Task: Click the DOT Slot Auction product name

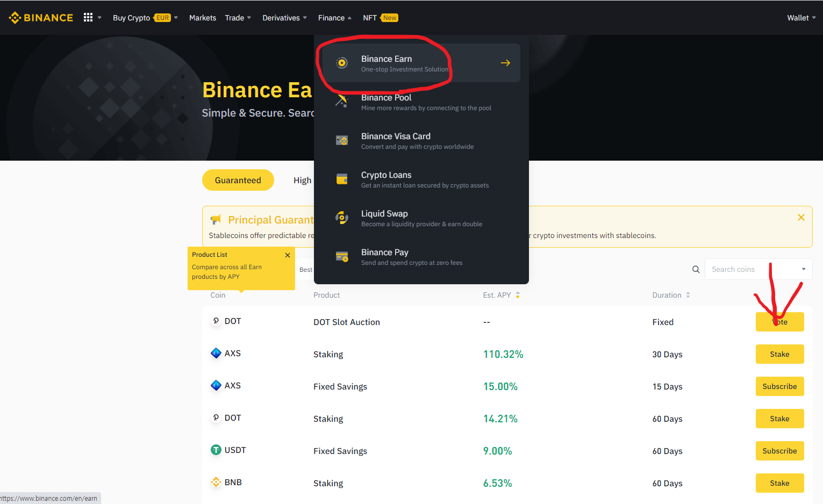Action: [x=347, y=322]
